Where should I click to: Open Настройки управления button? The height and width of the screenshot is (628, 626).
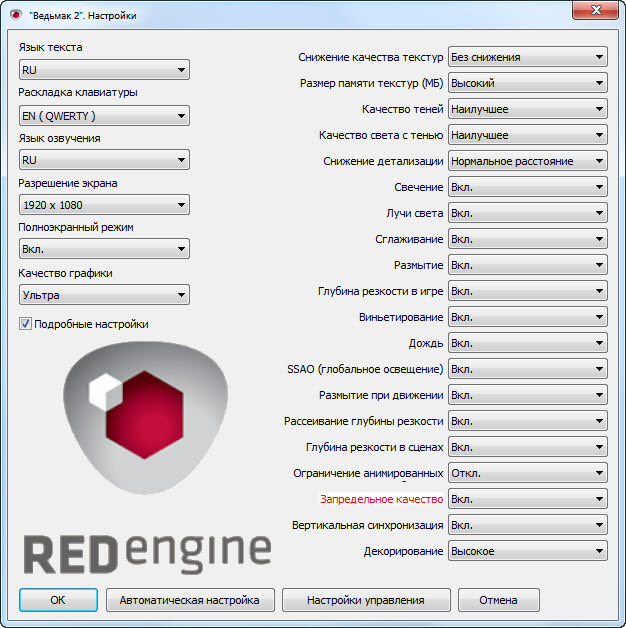366,600
